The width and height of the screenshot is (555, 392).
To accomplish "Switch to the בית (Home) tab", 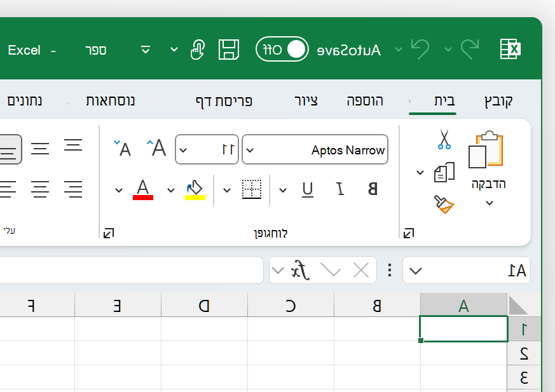I will [x=444, y=101].
